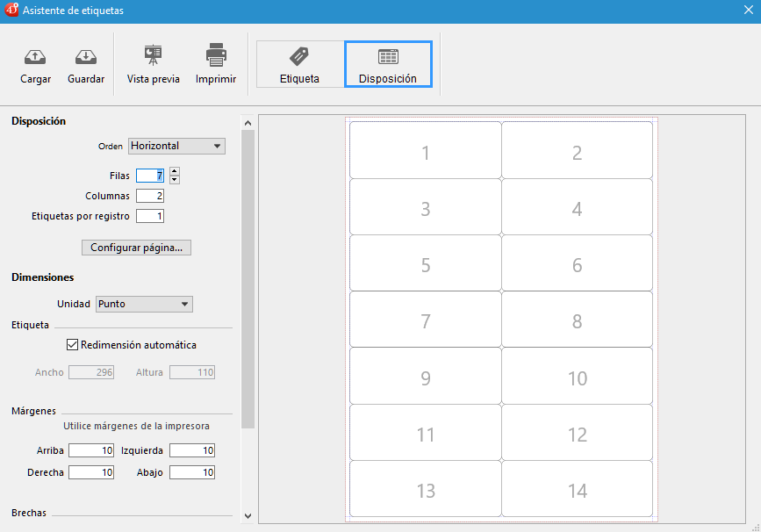
Task: Increase Filas with the up stepper arrow
Action: (x=175, y=171)
